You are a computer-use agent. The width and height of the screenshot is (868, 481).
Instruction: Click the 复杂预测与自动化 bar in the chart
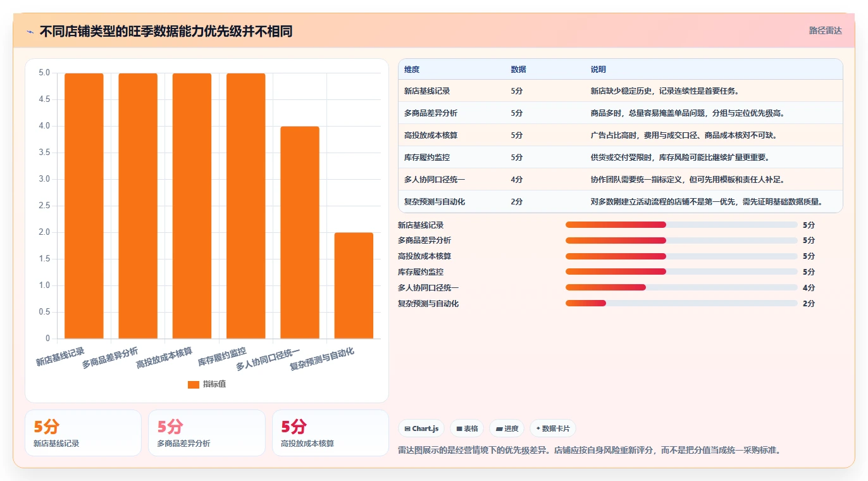pos(354,285)
